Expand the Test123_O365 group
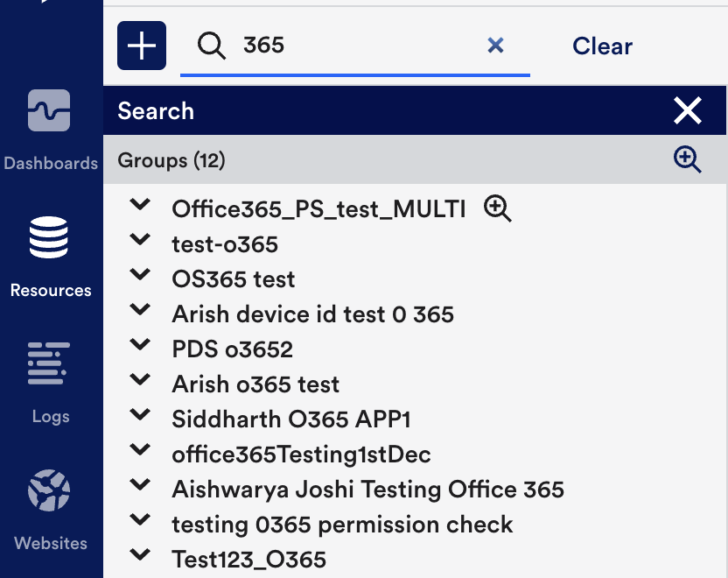 click(x=140, y=554)
